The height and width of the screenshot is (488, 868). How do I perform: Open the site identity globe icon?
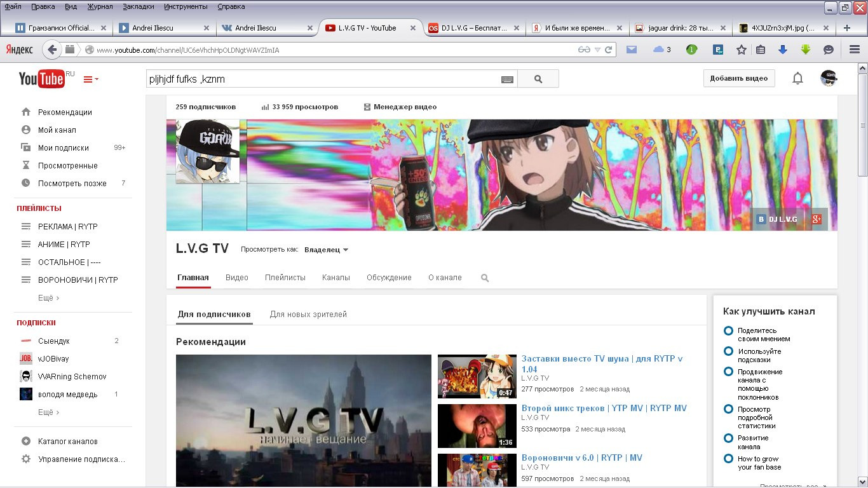pos(90,50)
